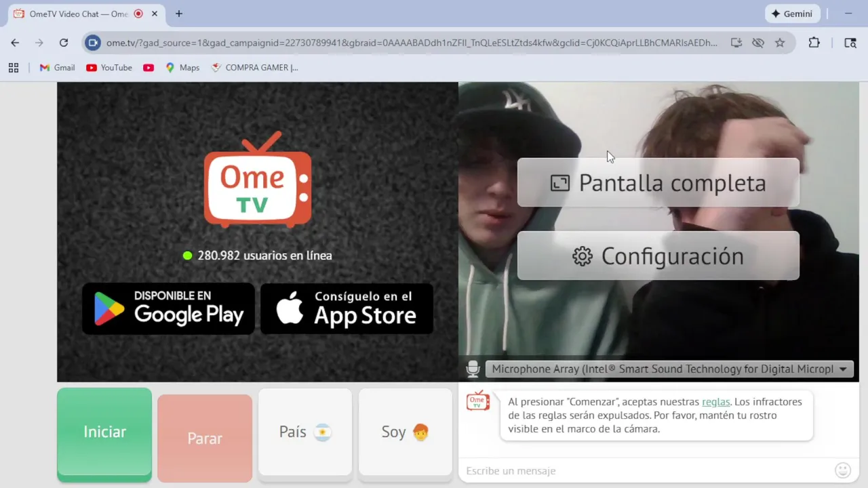Click the fullscreen icon on the Pantalla completa button

560,183
